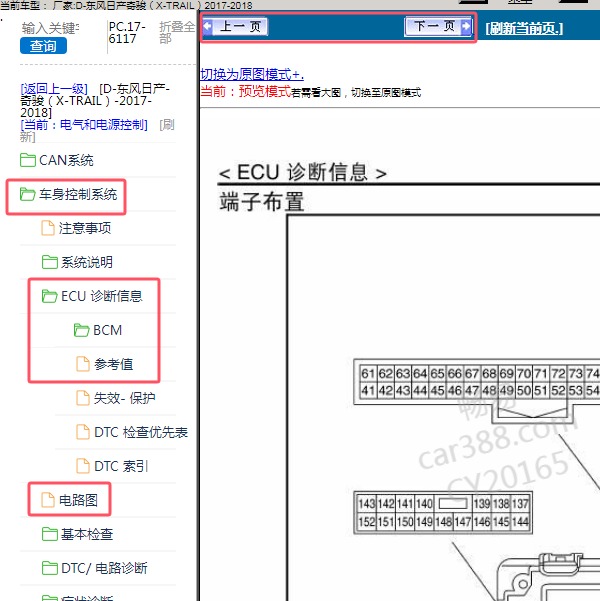Click terminal 152 in the lower connector
Image resolution: width=600 pixels, height=601 pixels.
(x=367, y=522)
